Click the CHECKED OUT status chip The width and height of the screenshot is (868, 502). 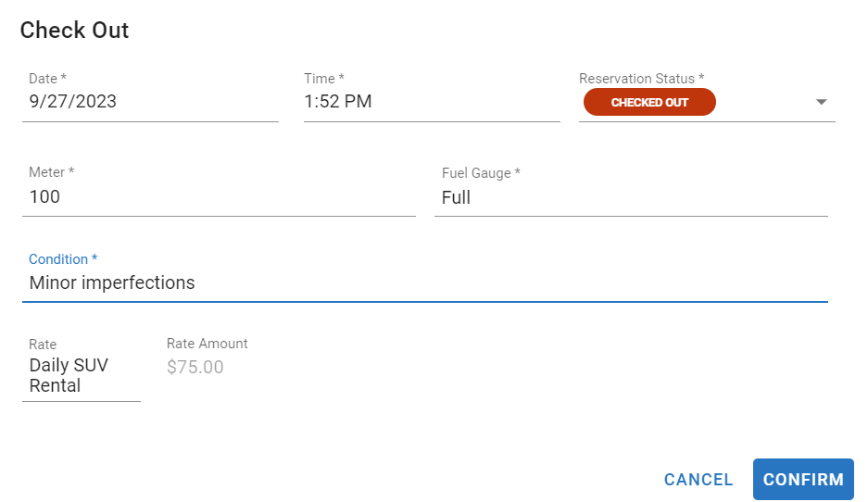point(649,102)
